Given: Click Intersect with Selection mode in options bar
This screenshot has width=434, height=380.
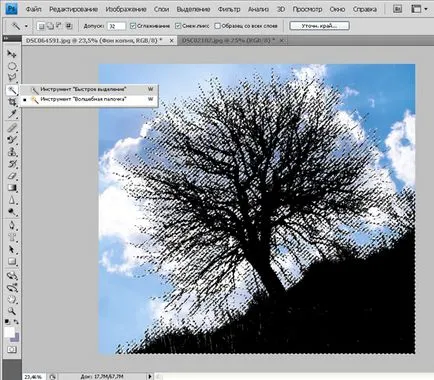Looking at the screenshot, I should 69,26.
